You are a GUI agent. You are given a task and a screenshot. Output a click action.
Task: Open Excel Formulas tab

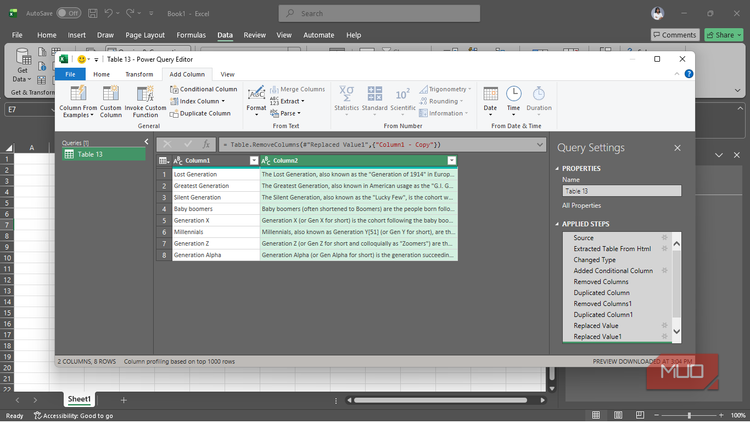click(191, 35)
